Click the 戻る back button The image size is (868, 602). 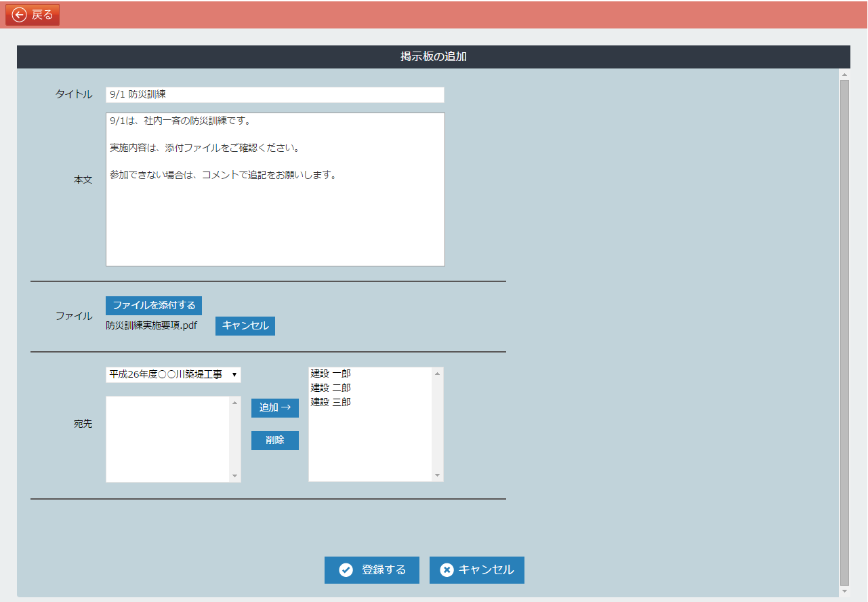(33, 14)
